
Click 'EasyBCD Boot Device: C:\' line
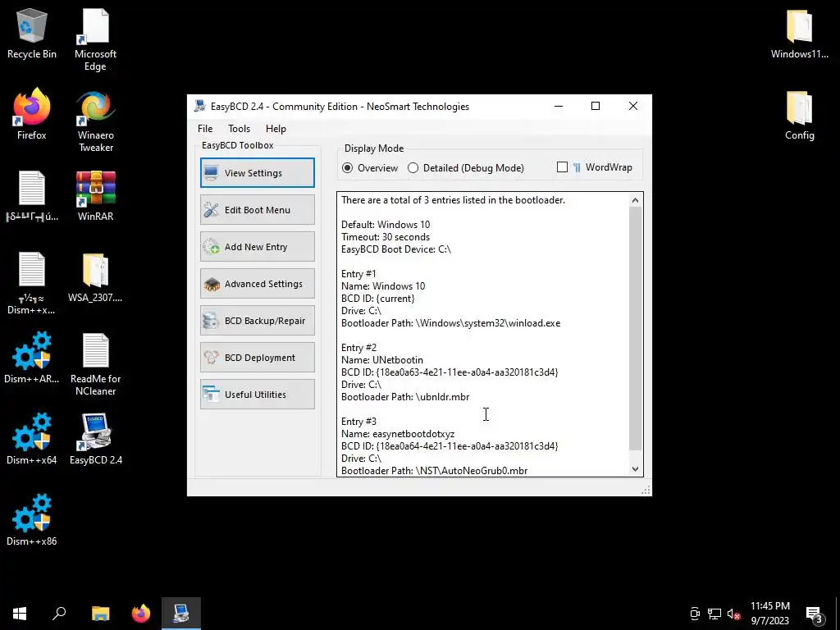point(396,249)
